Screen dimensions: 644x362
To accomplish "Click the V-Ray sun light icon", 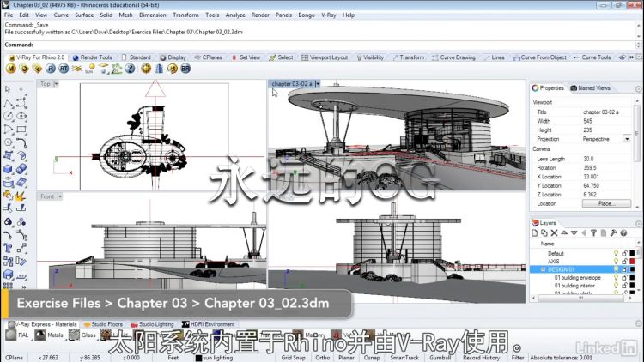I will pyautogui.click(x=90, y=69).
